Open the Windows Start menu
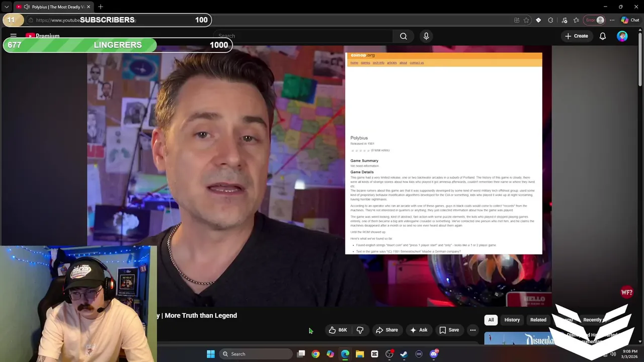 [211, 354]
